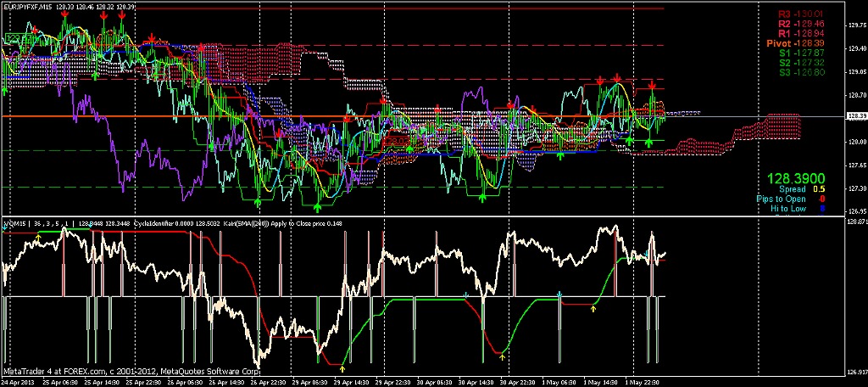Screen dimensions: 868x387
Task: Click the green up arrow at the chart's lowest low
Action: [x=317, y=208]
